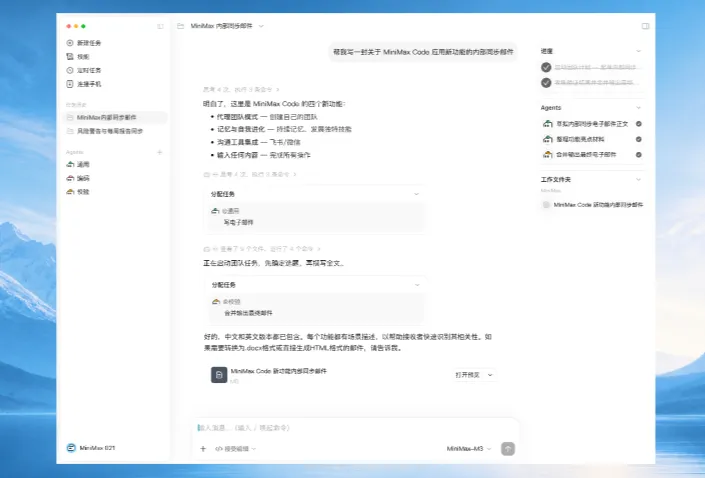Collapse the first 分配任务 card
This screenshot has width=705, height=478.
click(416, 194)
